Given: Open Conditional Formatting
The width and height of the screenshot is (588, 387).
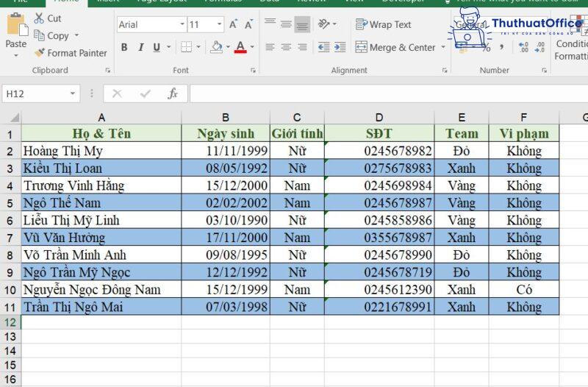Looking at the screenshot, I should coord(571,38).
